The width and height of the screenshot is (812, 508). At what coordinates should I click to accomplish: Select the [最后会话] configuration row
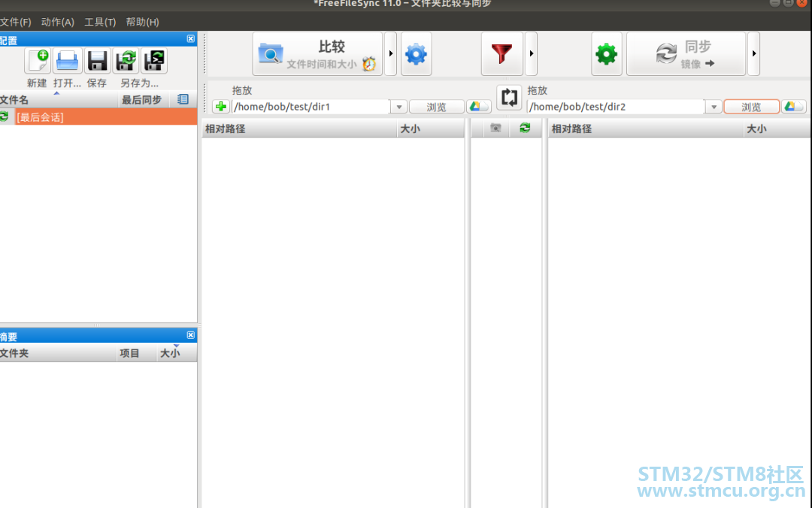click(x=98, y=117)
